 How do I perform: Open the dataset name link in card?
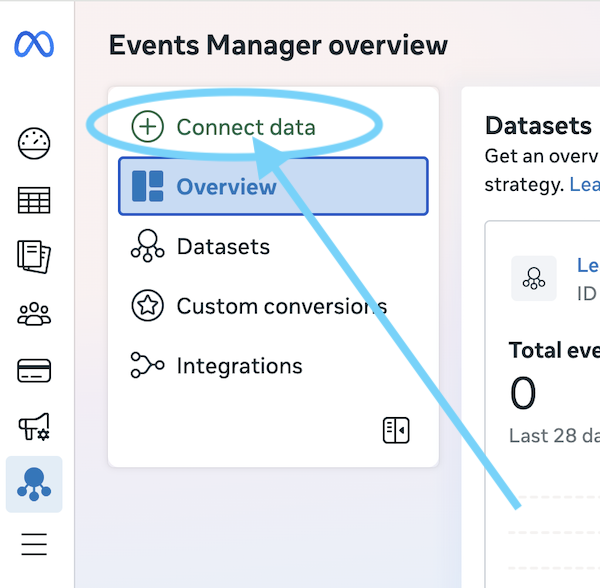pos(588,265)
